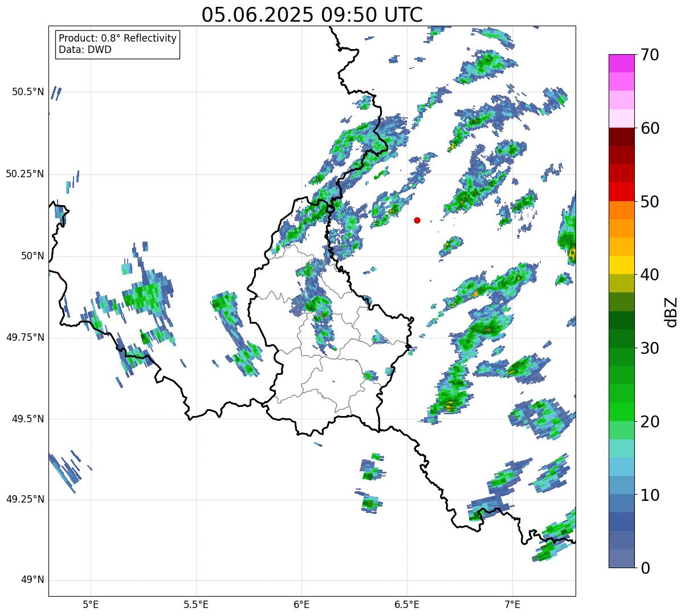This screenshot has height=616, width=685.
Task: Click the 49°N latitude label
Action: (x=32, y=580)
